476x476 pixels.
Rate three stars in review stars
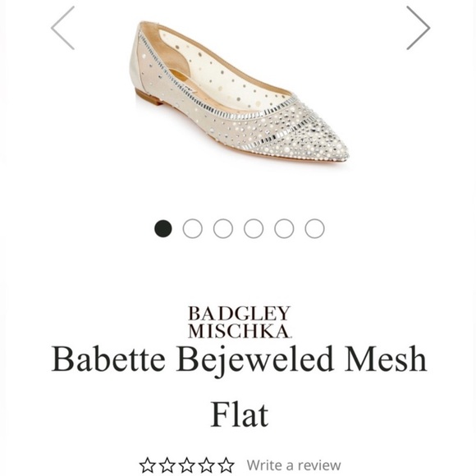coord(186,465)
